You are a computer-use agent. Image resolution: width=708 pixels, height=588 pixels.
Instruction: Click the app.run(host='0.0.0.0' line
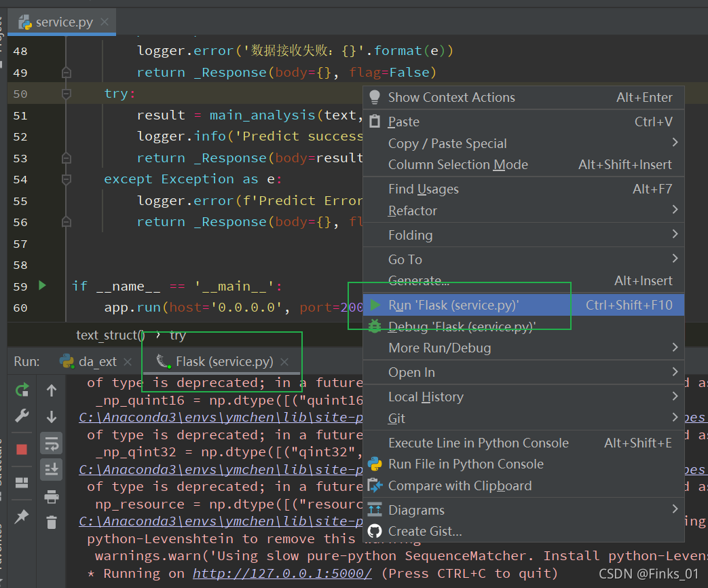[234, 308]
